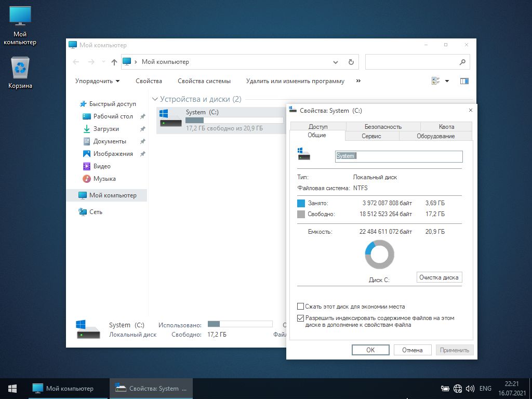The image size is (532, 399).
Task: Click the Windows Start button
Action: point(12,389)
